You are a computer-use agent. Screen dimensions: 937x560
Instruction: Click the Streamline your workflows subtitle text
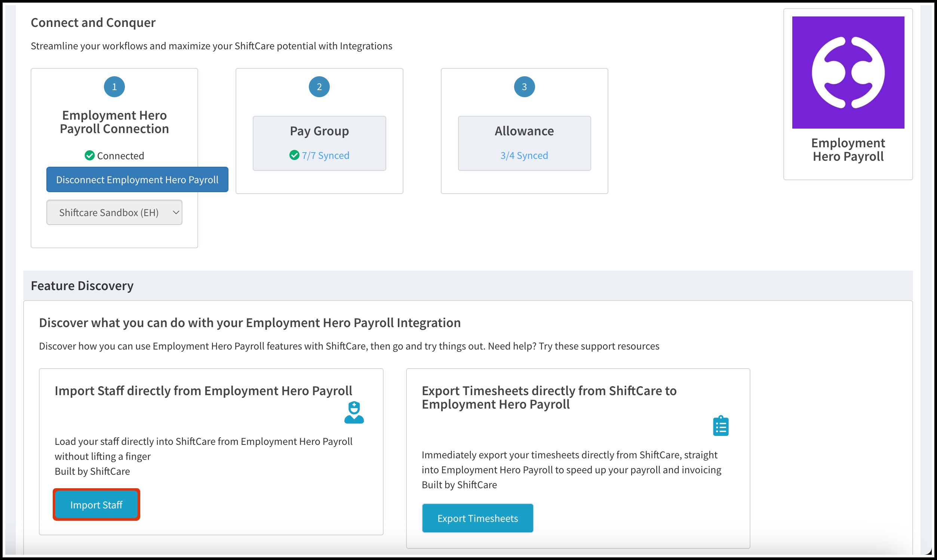[211, 46]
